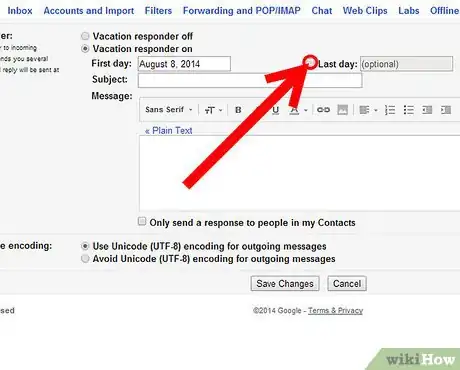Select Avoid Unicode (UTF-8) encoding option

point(85,259)
